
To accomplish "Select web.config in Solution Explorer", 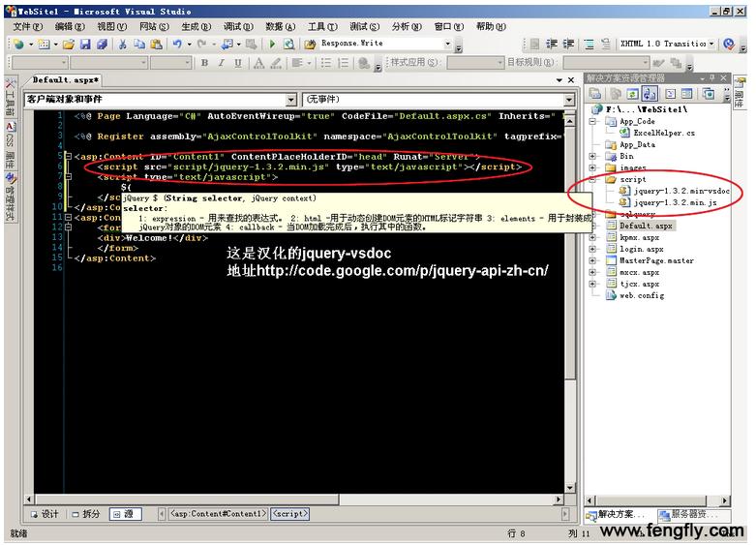I will (x=641, y=295).
